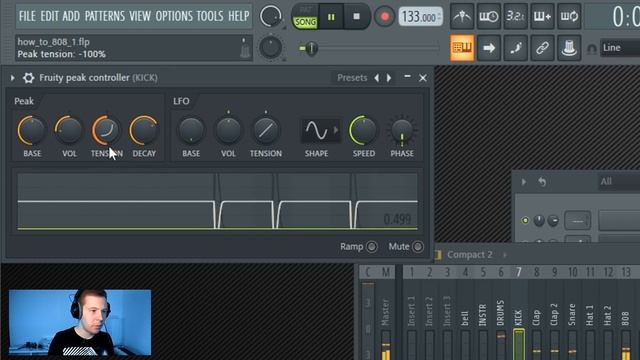
Task: Toggle loop recording icon
Action: [x=569, y=17]
